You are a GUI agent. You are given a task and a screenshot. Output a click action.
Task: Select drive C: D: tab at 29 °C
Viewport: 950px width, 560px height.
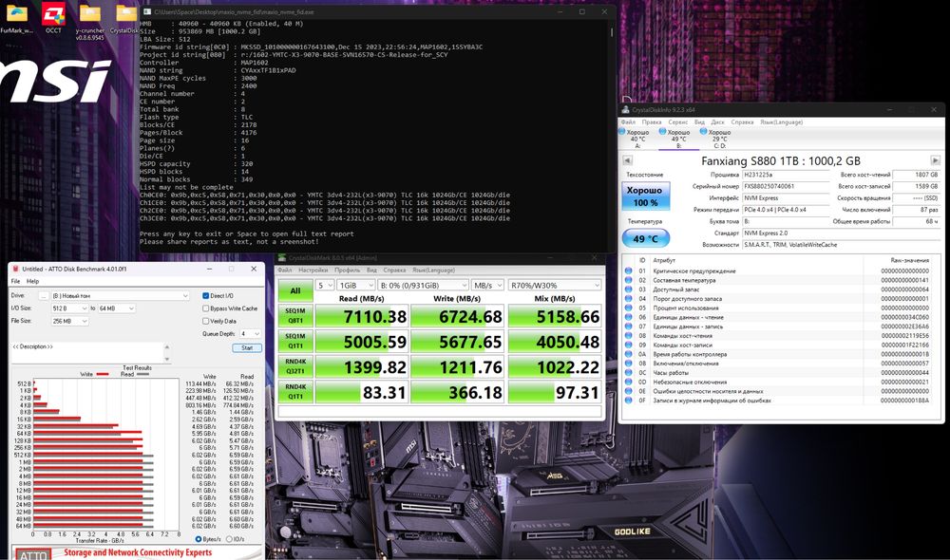pos(718,139)
